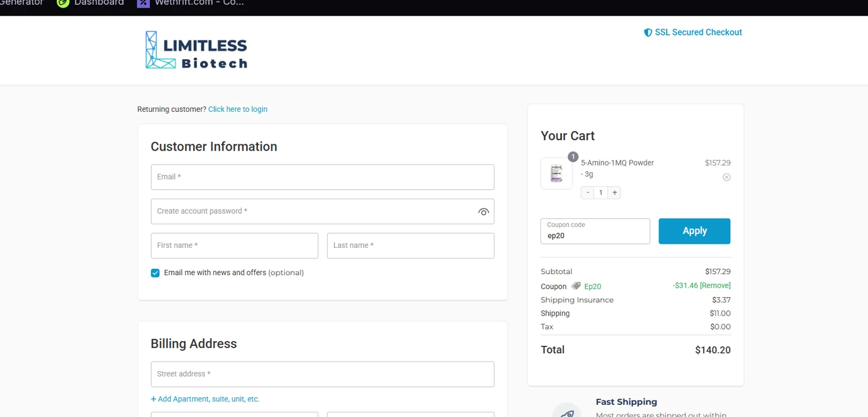This screenshot has height=417, width=868.
Task: Click the quantity value field
Action: 601,192
